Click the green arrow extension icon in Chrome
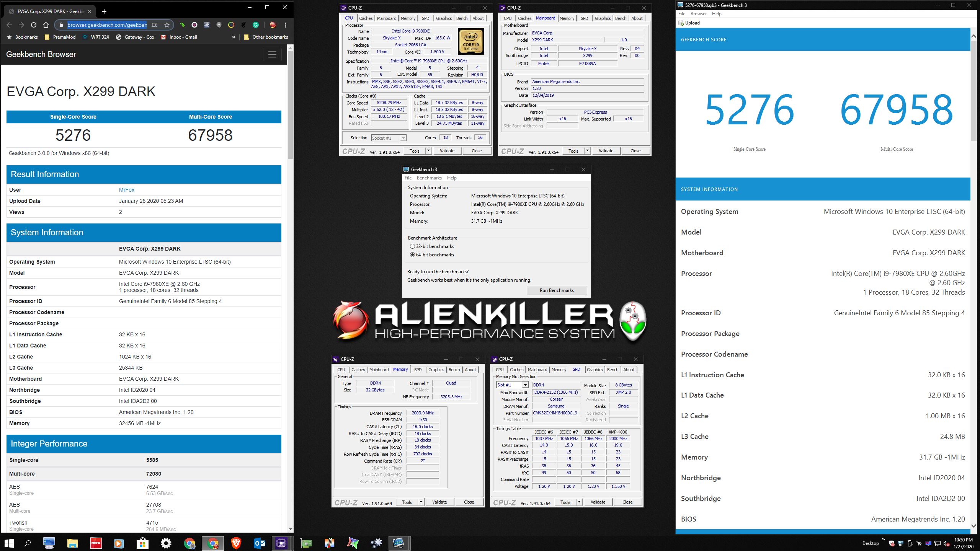 click(182, 25)
